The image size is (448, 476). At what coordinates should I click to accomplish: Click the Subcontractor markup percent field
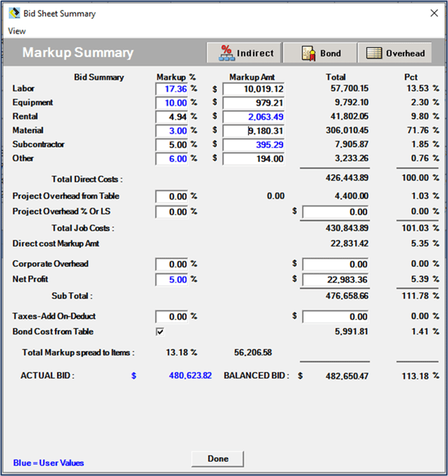click(172, 145)
